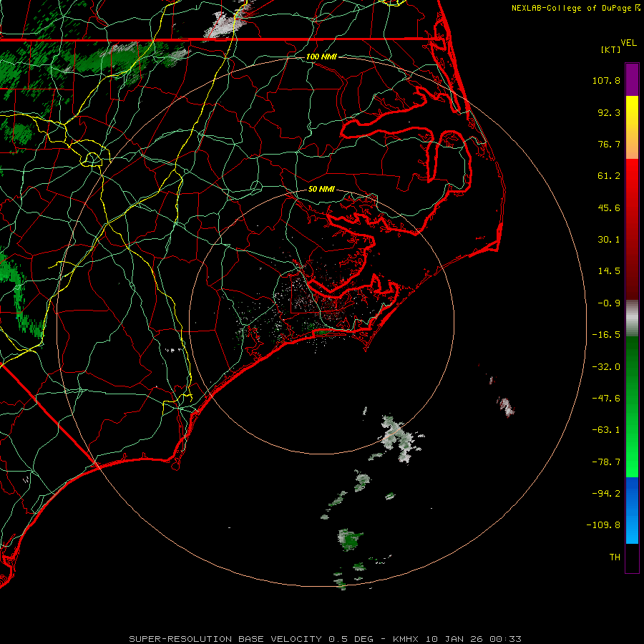The image size is (644, 644).
Task: Click the -16.5 velocity scale value
Action: [606, 335]
